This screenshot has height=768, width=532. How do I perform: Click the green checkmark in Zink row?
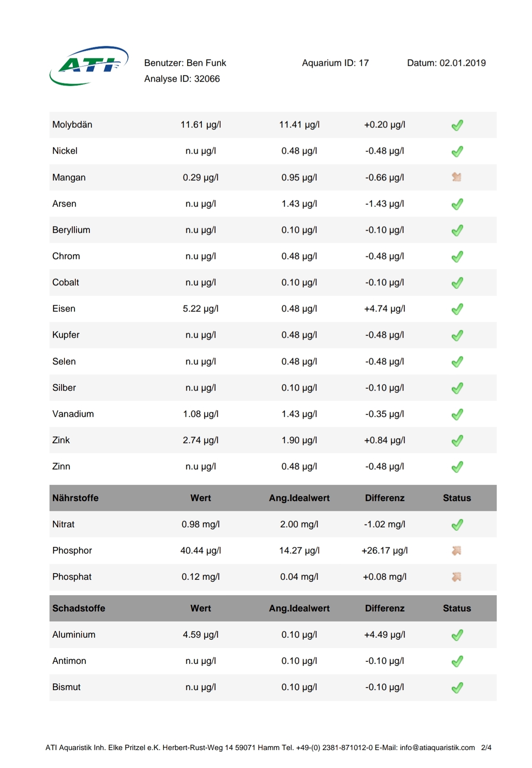tap(457, 440)
